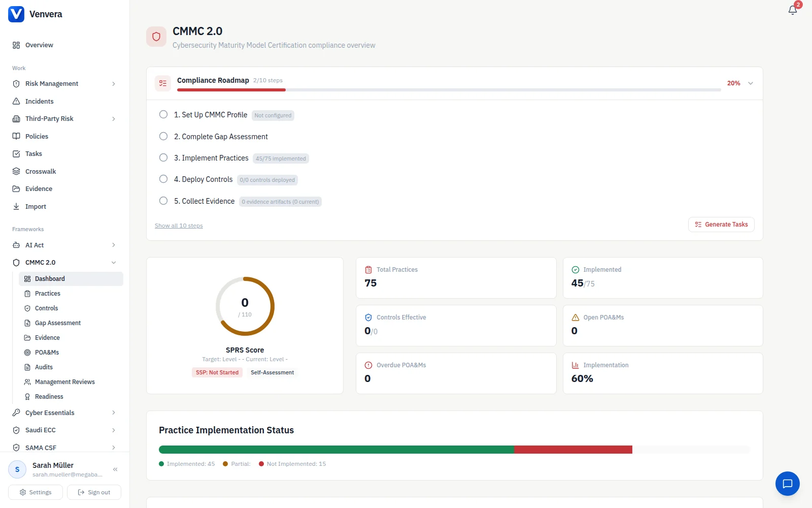This screenshot has width=812, height=508.
Task: Open Controls page in sidebar
Action: click(71, 308)
